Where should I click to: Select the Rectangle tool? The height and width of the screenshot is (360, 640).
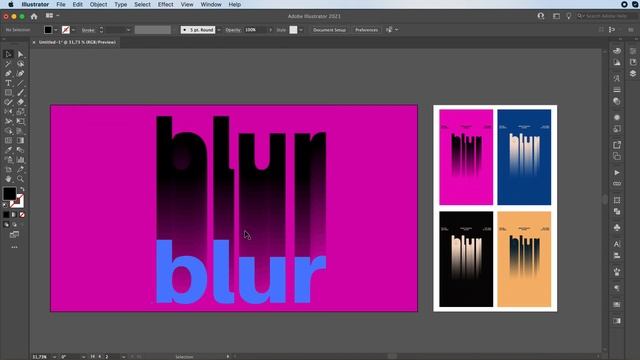click(x=8, y=93)
